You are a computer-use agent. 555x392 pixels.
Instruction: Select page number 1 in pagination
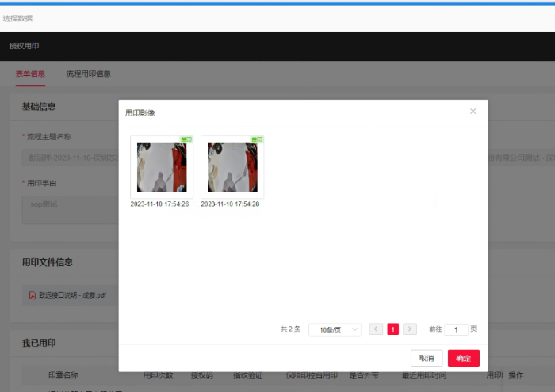click(x=392, y=329)
